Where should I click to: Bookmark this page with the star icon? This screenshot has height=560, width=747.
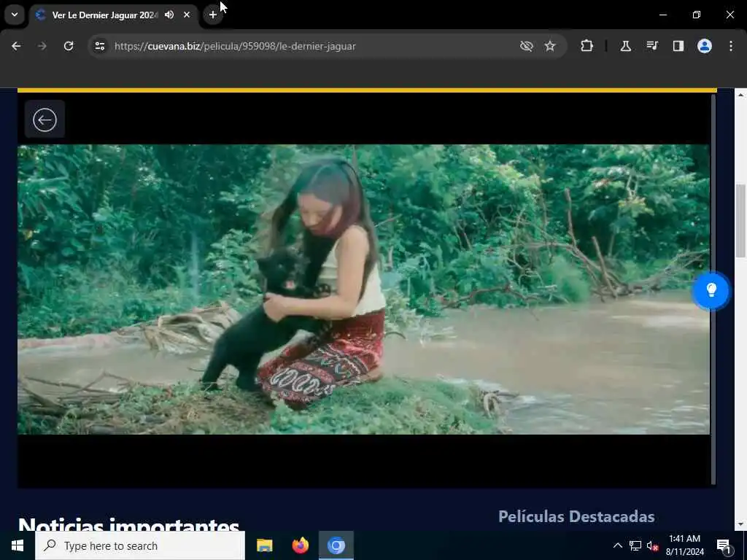click(550, 46)
